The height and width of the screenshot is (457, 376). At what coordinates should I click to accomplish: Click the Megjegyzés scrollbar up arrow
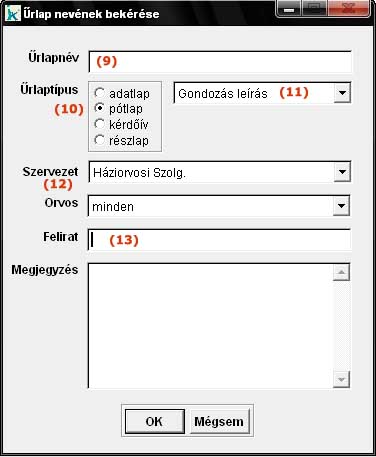pyautogui.click(x=341, y=272)
